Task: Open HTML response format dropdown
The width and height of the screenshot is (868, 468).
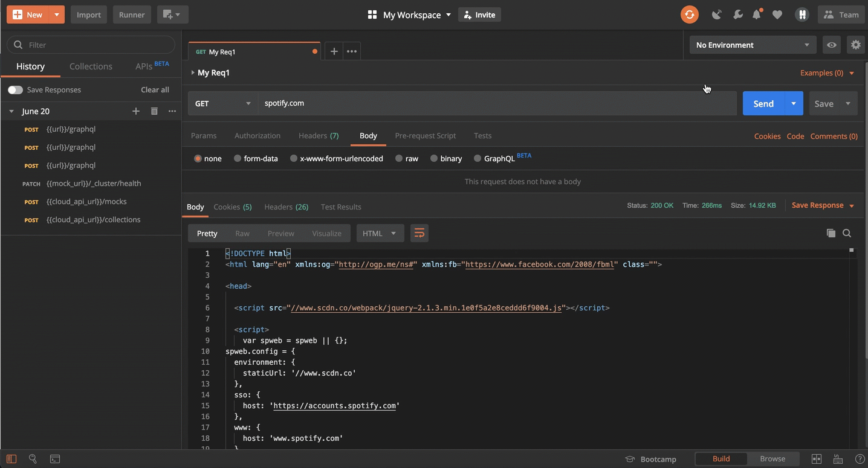Action: tap(380, 233)
